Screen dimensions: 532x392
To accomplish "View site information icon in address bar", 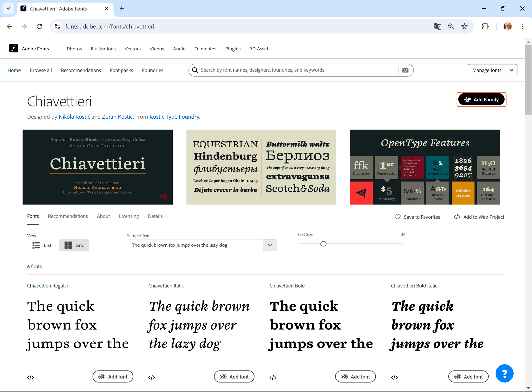I will pos(57,26).
